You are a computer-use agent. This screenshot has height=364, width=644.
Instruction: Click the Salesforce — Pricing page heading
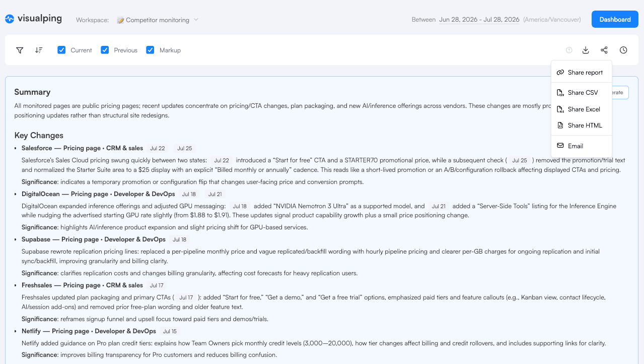pos(82,148)
